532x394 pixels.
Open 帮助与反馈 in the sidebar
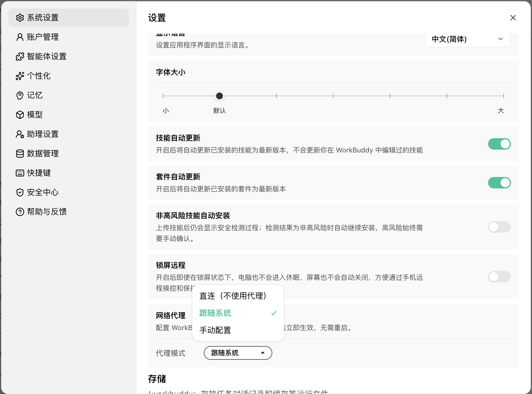[69, 212]
